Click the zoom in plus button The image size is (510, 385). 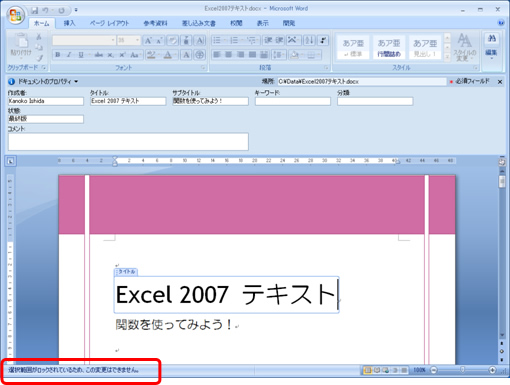[x=492, y=370]
